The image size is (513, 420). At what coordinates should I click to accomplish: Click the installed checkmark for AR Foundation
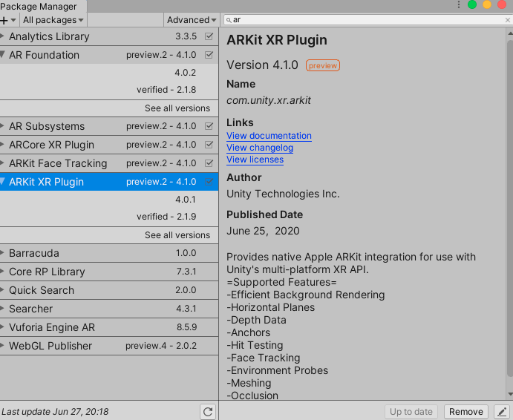[x=209, y=55]
